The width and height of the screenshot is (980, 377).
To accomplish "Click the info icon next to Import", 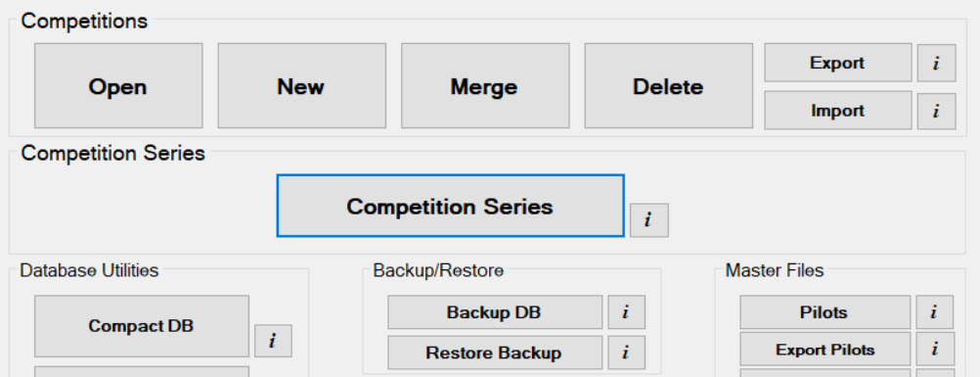I will tap(936, 112).
